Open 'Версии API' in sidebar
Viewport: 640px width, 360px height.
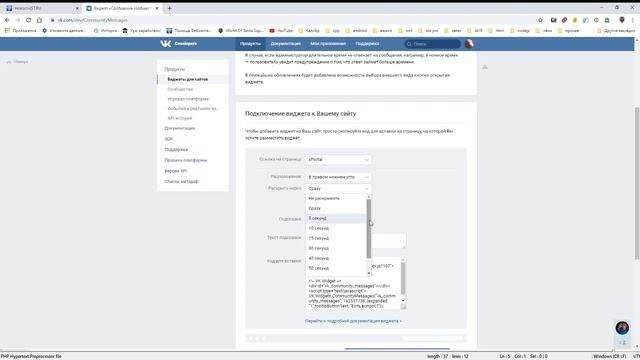(176, 171)
